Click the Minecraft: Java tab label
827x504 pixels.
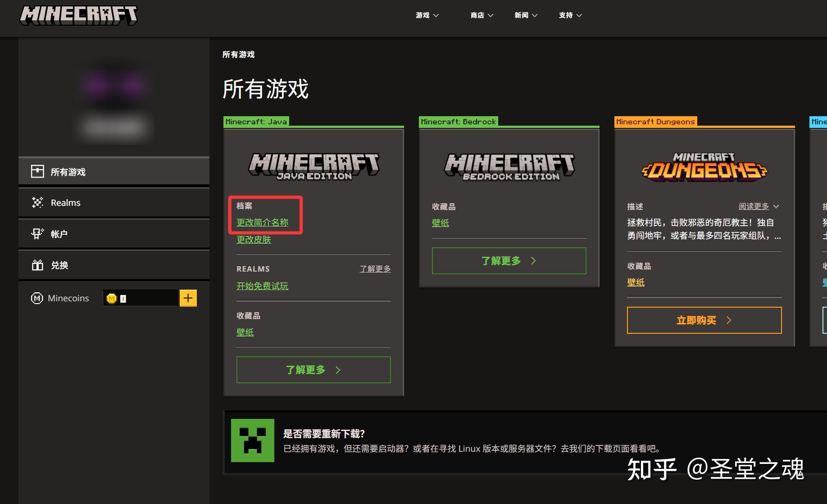tap(256, 122)
